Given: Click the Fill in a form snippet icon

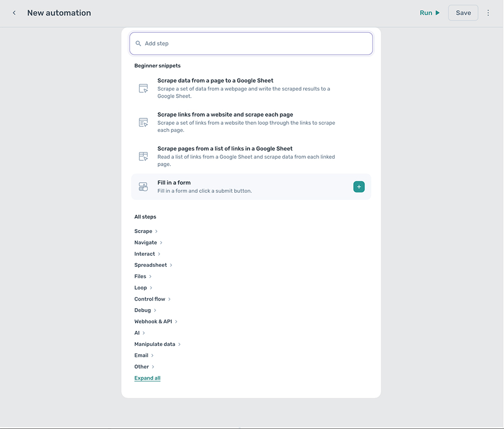Looking at the screenshot, I should coord(143,187).
